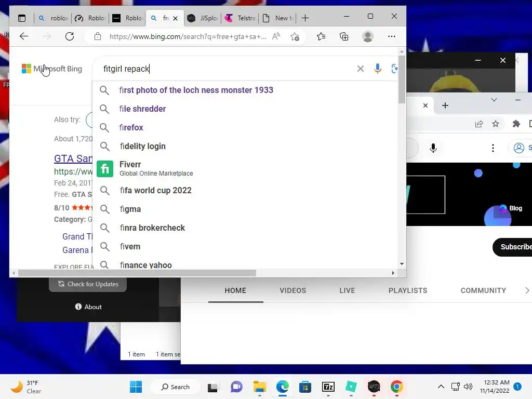
Task: Click in the Bing search input field
Action: pyautogui.click(x=227, y=69)
